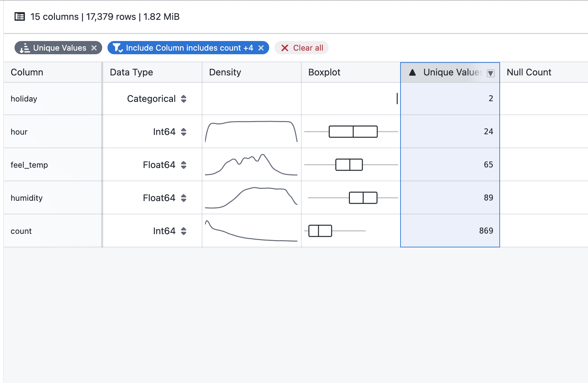Screen dimensions: 588x383
Task: Open the Unique Values column filter dropdown
Action: [x=491, y=73]
